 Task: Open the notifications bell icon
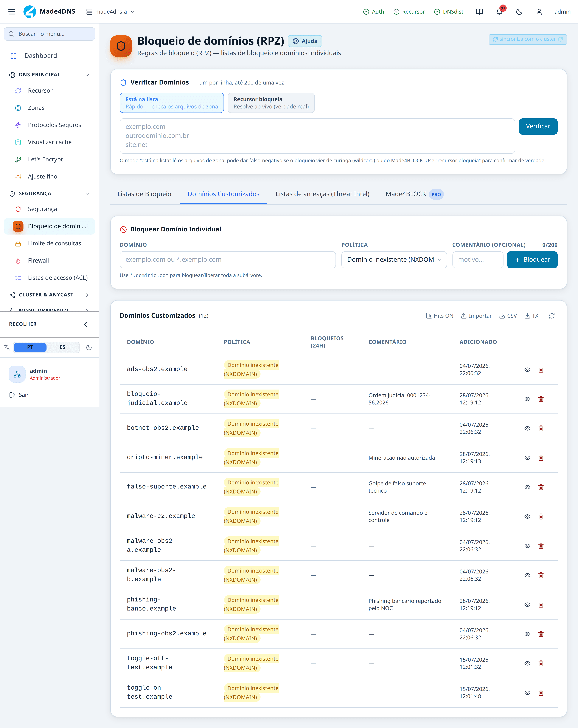[499, 12]
